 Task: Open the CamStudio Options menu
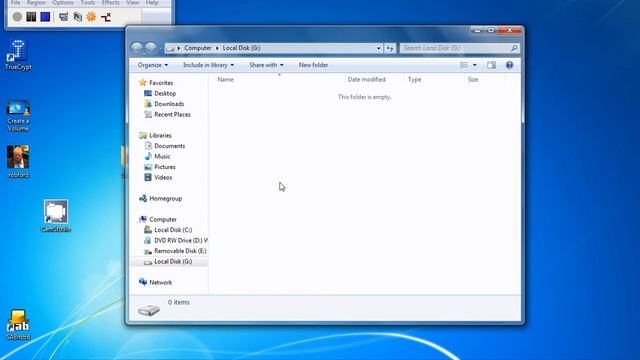point(63,2)
